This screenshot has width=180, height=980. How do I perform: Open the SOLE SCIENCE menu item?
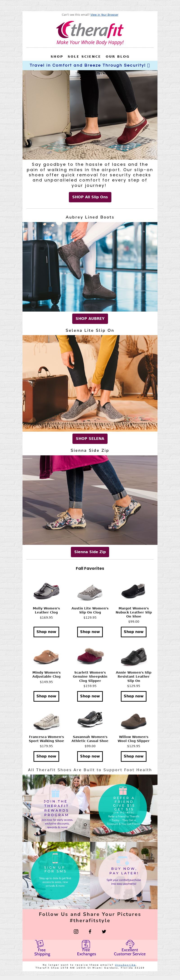tap(84, 56)
